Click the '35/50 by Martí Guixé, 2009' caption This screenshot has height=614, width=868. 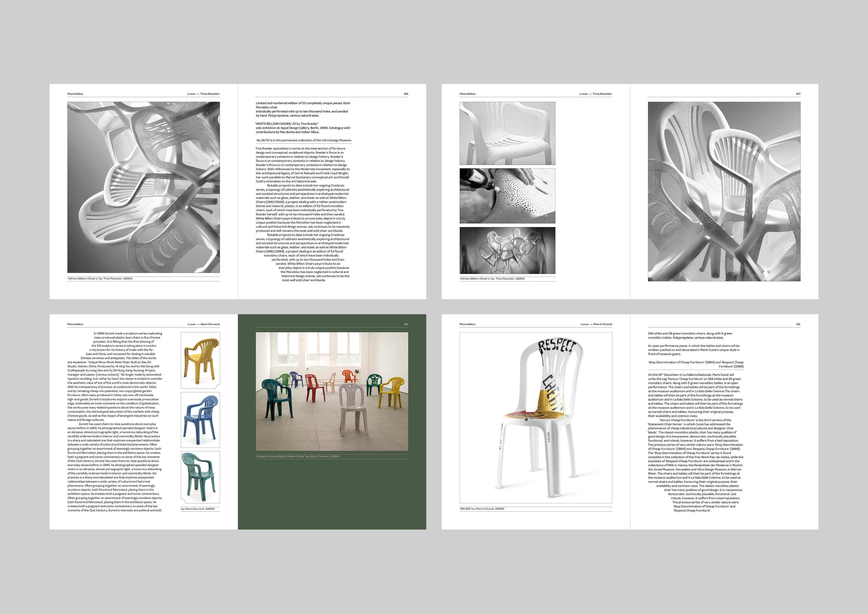point(482,509)
